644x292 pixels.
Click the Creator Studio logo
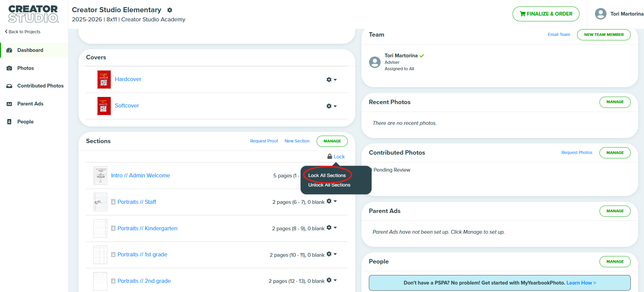pos(33,14)
